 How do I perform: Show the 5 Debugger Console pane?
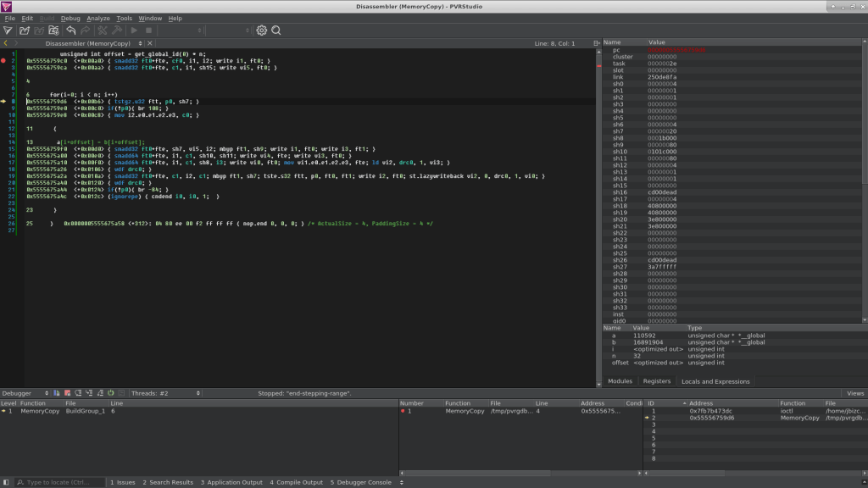361,482
